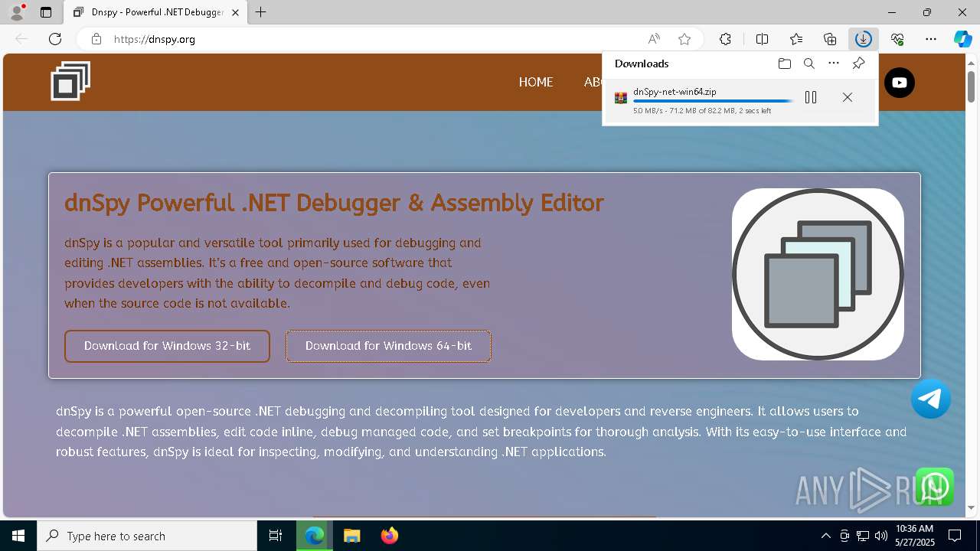
Task: Click the download progress bar
Action: click(713, 101)
